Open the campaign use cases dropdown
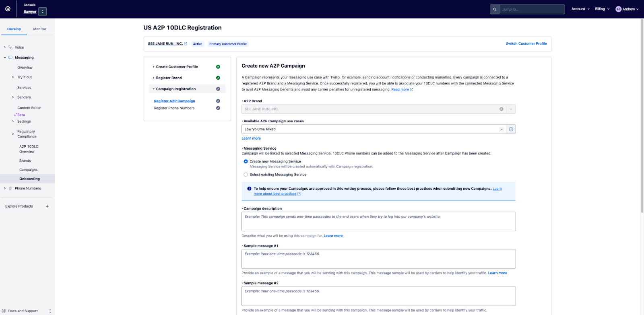Screen dimensions: 644x315 point(374,129)
